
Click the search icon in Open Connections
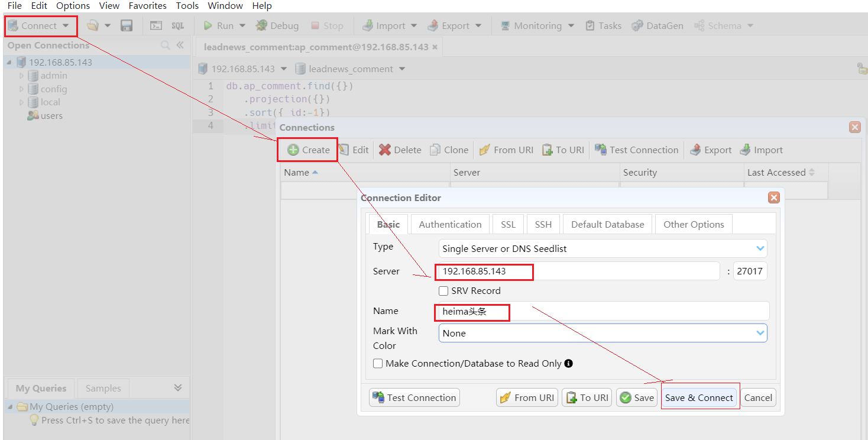(x=166, y=46)
